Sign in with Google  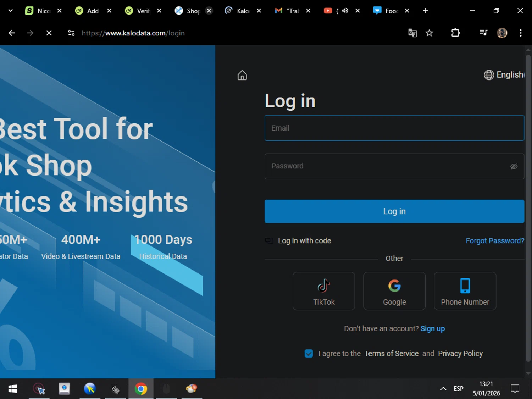coord(394,291)
